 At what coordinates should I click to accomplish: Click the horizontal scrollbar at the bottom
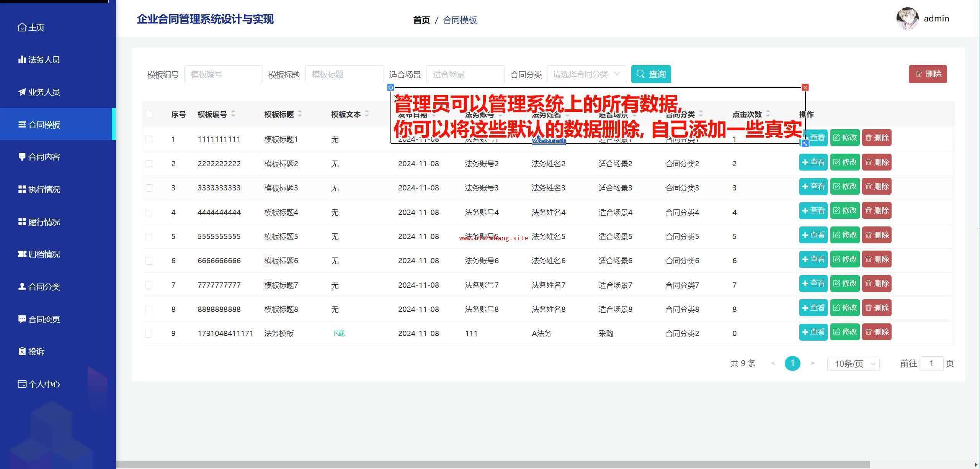point(492,464)
